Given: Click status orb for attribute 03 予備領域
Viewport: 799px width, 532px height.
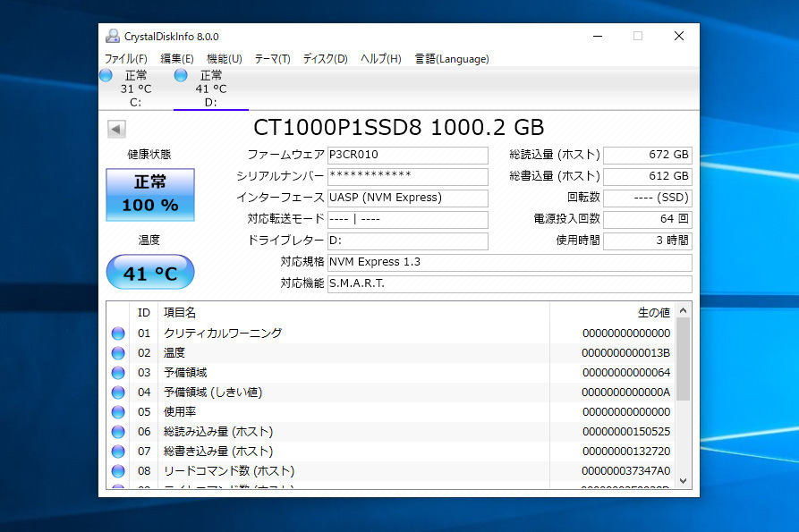Looking at the screenshot, I should [x=118, y=373].
